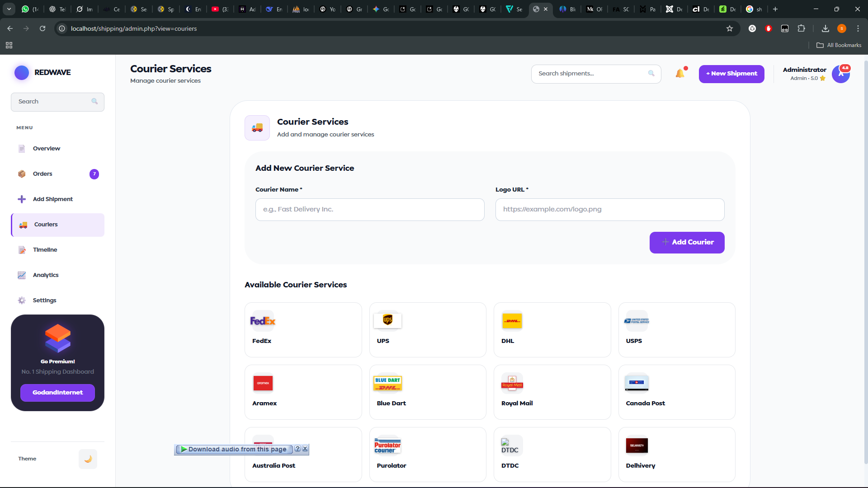Go to Settings in sidebar
Viewport: 868px width, 488px height.
tap(44, 300)
